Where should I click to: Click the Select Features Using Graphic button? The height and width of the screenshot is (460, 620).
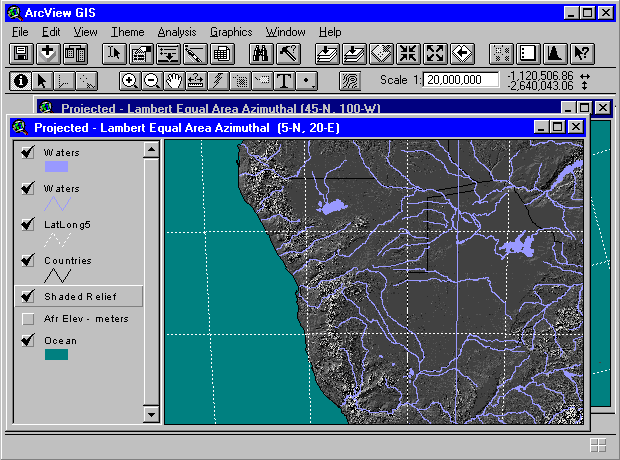[x=501, y=54]
